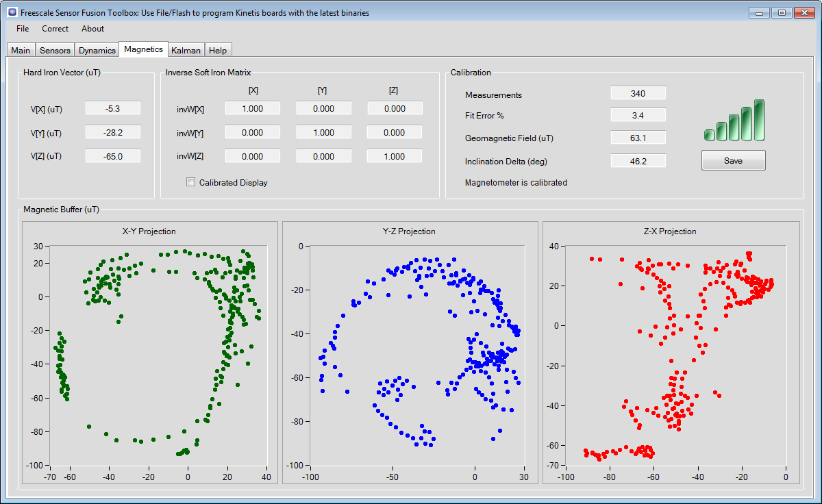Switch to the Kalman tab
Viewport: 822px width, 504px height.
click(186, 51)
